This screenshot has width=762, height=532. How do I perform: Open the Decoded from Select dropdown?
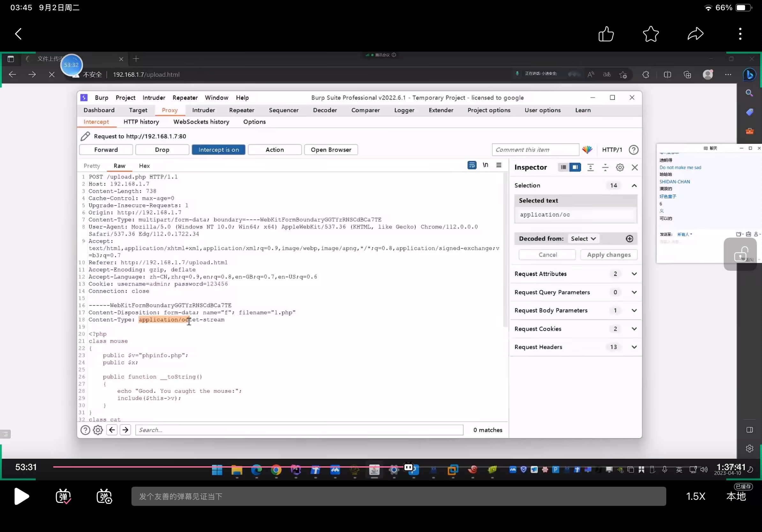click(x=583, y=239)
